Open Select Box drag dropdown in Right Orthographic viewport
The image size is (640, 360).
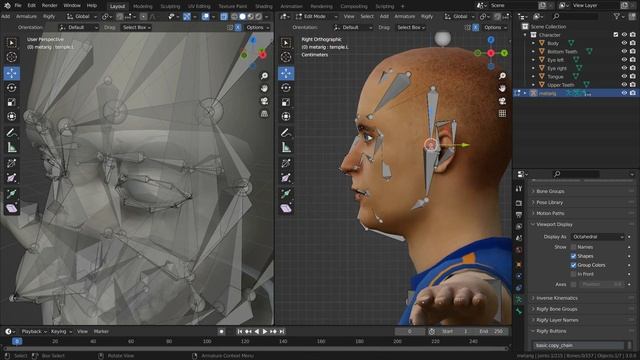[411, 27]
